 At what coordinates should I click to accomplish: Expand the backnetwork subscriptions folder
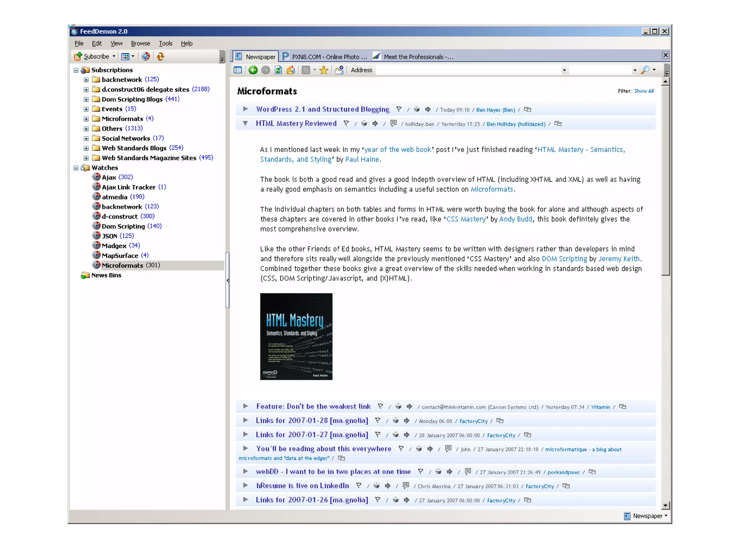click(x=86, y=80)
